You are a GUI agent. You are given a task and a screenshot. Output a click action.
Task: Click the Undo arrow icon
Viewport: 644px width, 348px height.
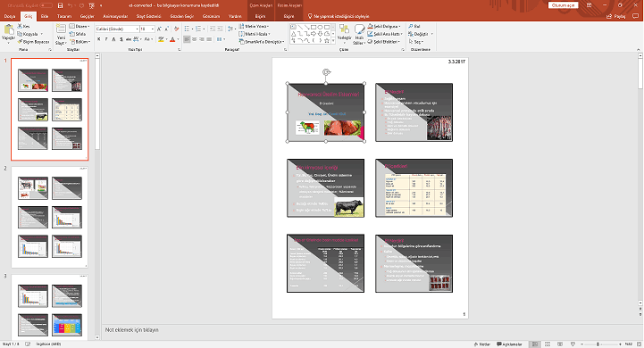click(71, 5)
